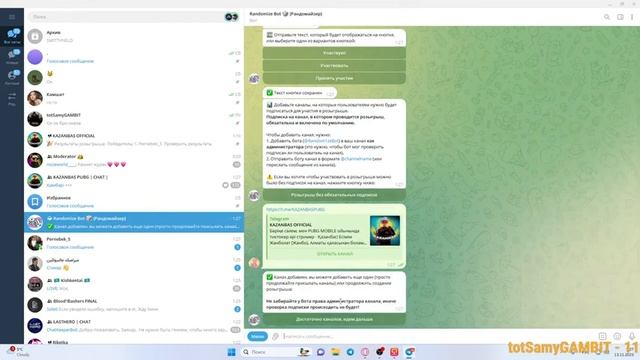Open the Telegram taskbar icon

click(x=350, y=352)
